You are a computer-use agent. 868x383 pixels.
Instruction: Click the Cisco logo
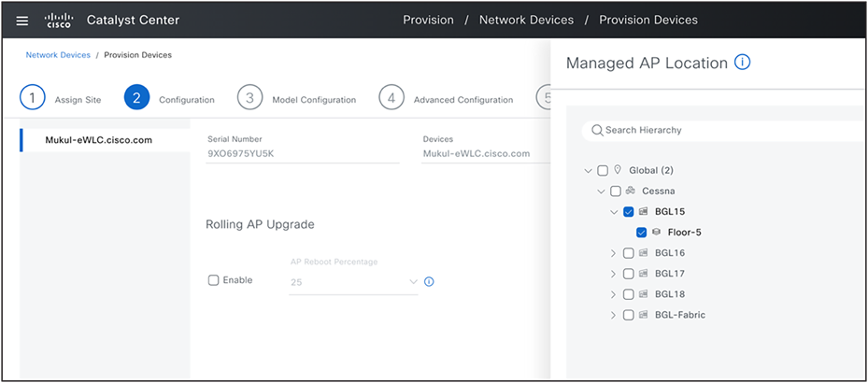point(58,21)
